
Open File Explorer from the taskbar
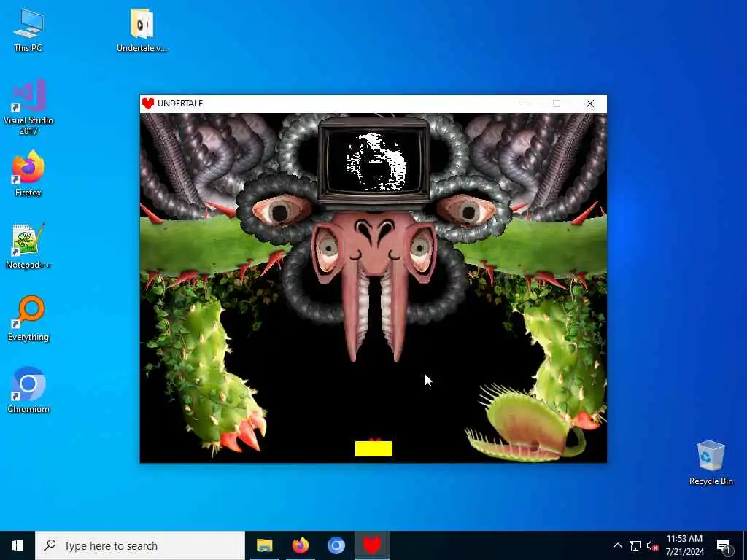[x=264, y=545]
